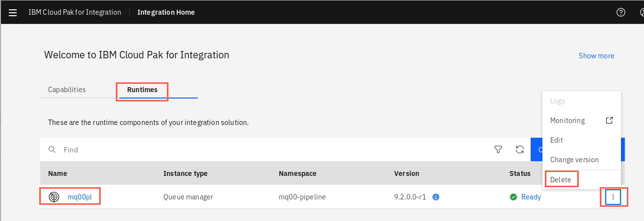Switch to the Capabilities tab
This screenshot has width=644, height=221.
[x=67, y=90]
